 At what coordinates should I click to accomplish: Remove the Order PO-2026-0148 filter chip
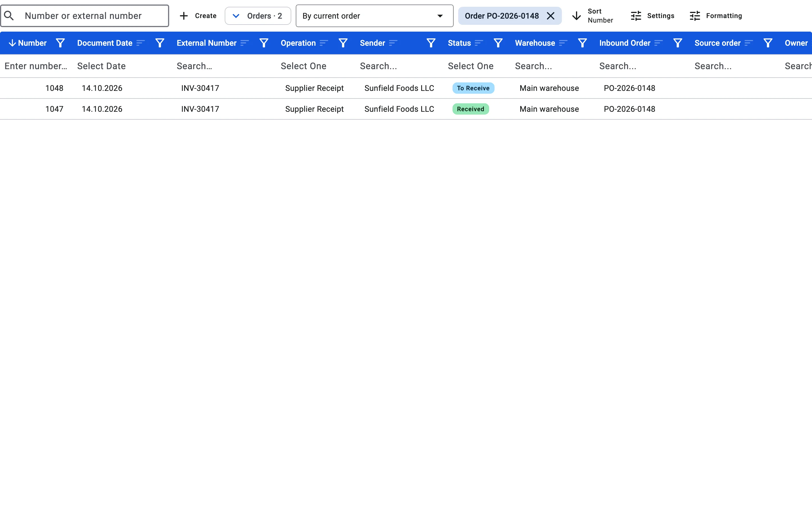(551, 16)
